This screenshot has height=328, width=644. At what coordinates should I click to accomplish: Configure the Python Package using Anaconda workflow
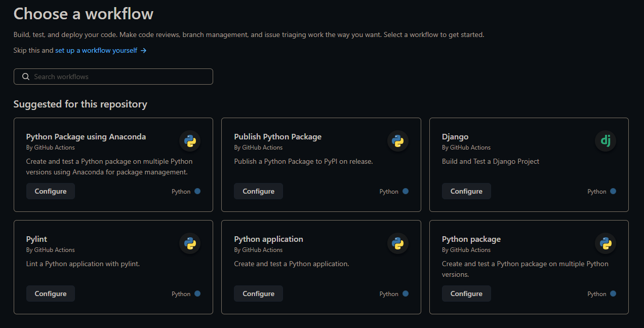point(51,191)
